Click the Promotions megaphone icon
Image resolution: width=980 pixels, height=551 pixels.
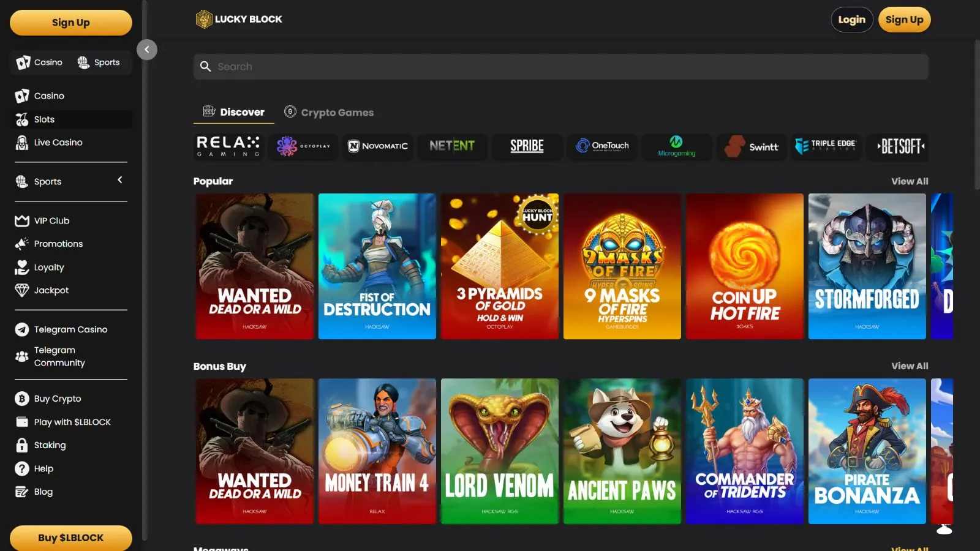click(x=22, y=244)
